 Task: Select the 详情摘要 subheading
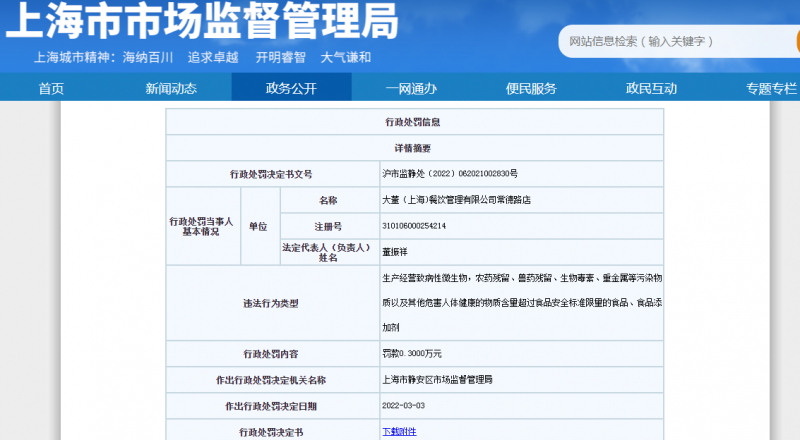click(412, 148)
